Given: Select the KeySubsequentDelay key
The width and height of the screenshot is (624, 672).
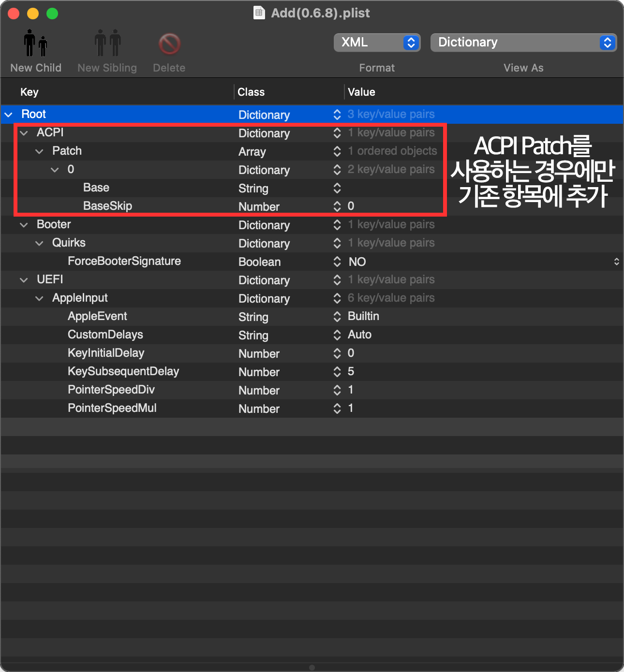Looking at the screenshot, I should click(x=123, y=371).
